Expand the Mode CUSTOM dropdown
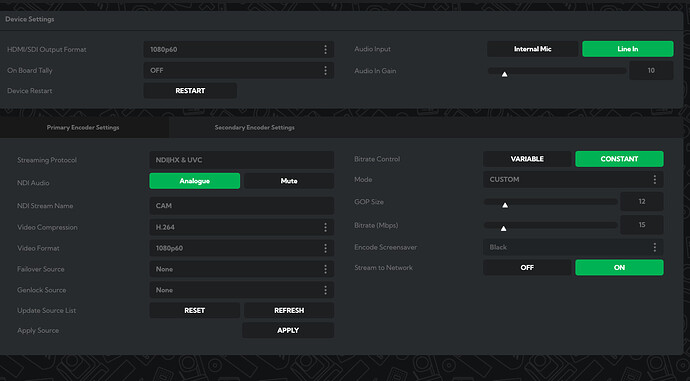This screenshot has width=690, height=381. [x=573, y=180]
